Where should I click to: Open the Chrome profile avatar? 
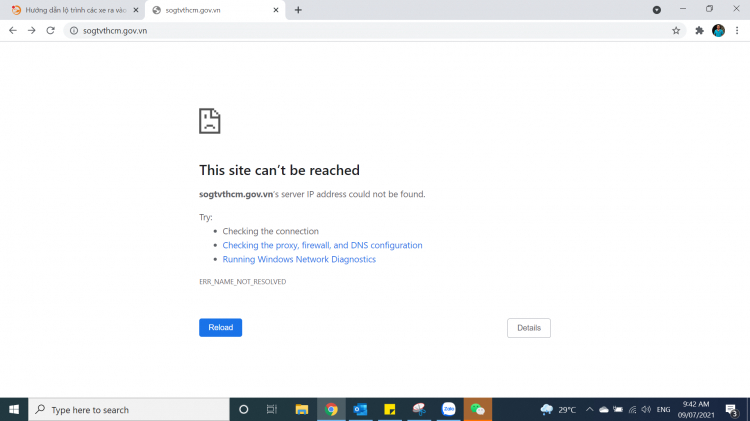click(x=718, y=31)
